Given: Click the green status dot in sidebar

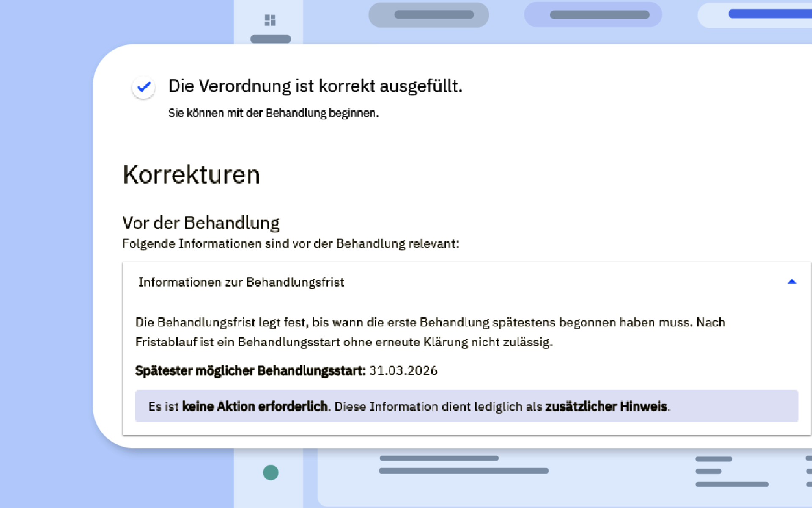Looking at the screenshot, I should [271, 472].
